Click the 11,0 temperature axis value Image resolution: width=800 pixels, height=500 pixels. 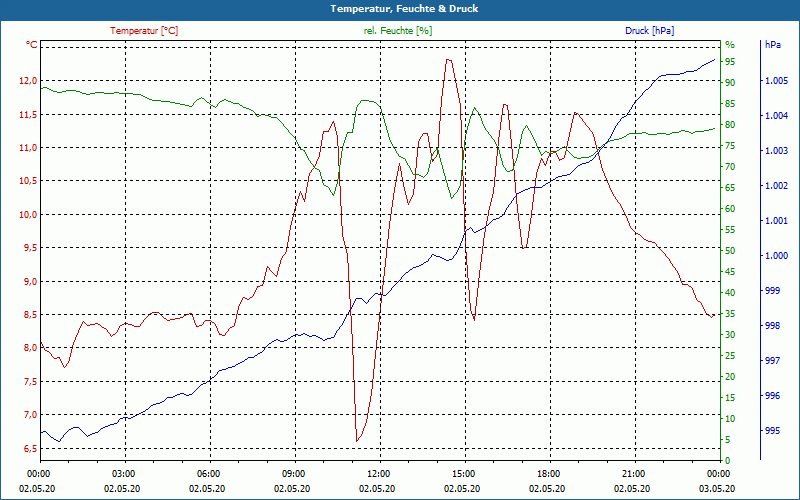pos(28,147)
